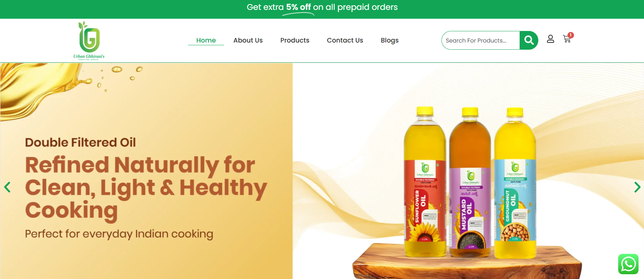
Task: Click the Mustard Oil bottle image
Action: point(470,182)
